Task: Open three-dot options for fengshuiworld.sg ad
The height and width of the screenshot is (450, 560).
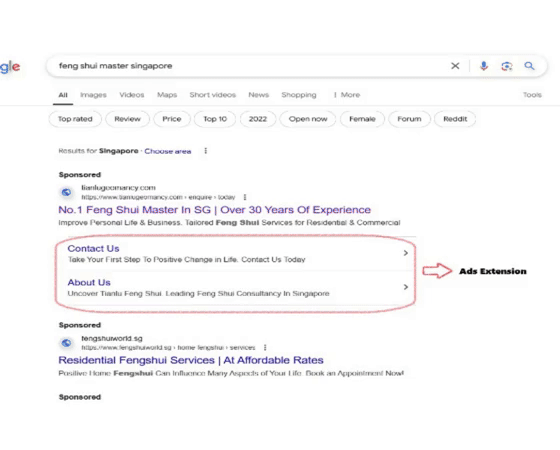Action: (x=265, y=347)
